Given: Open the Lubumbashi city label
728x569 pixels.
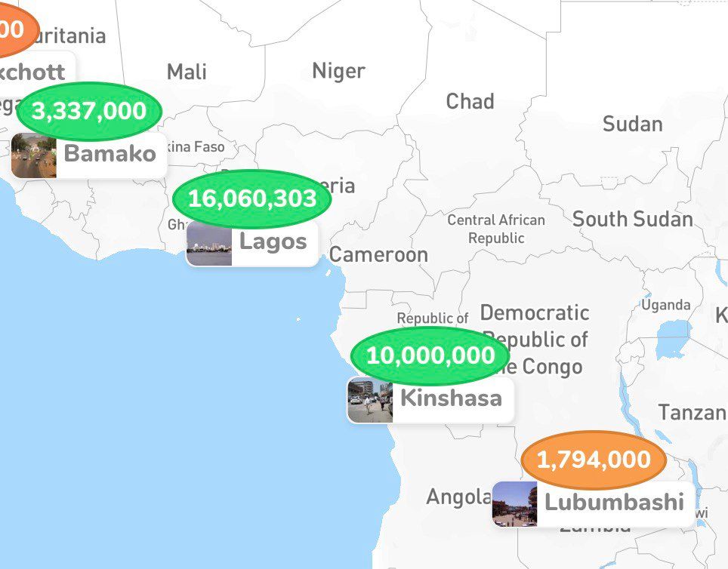Looking at the screenshot, I should (594, 504).
